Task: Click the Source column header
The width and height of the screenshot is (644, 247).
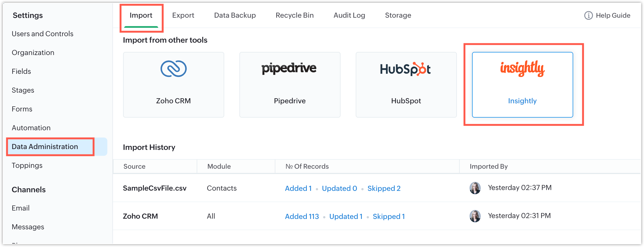Action: coord(134,166)
